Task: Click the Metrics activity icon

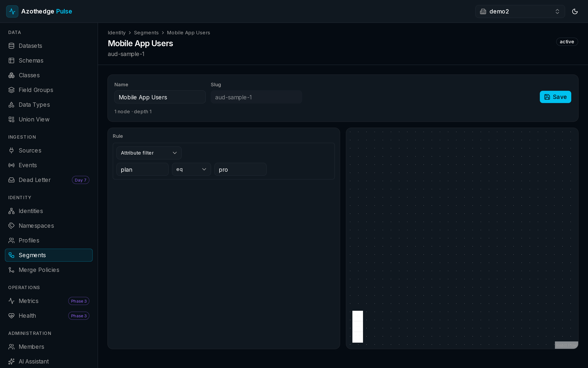Action: click(11, 301)
